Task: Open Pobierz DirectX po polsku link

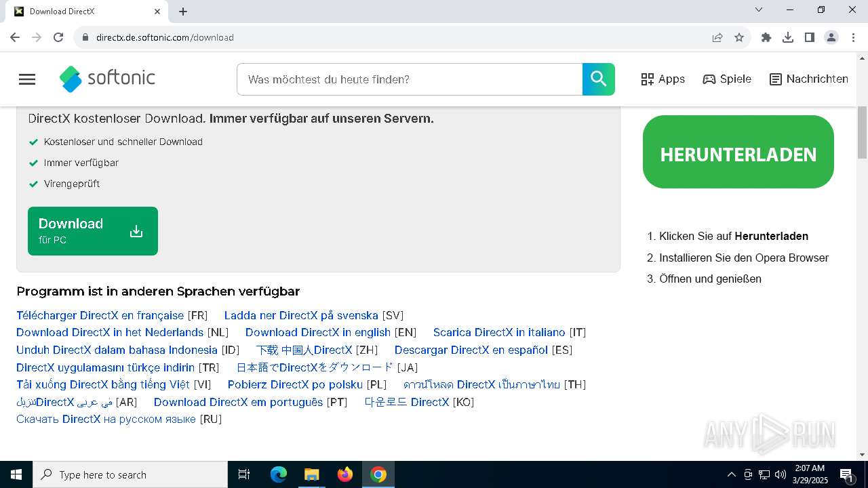Action: click(295, 384)
